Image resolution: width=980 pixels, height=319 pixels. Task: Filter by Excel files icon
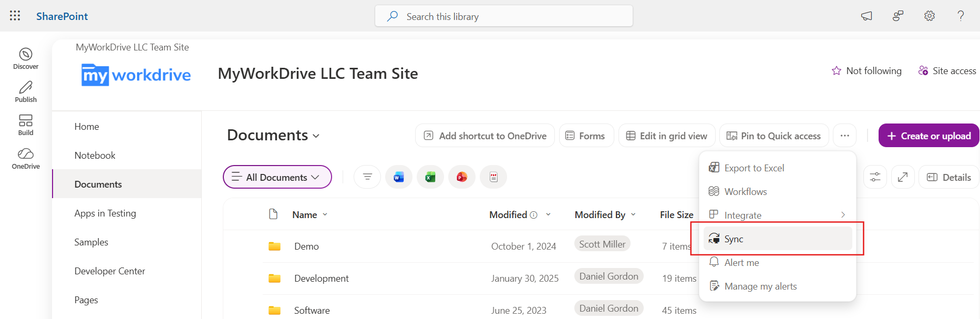coord(430,177)
